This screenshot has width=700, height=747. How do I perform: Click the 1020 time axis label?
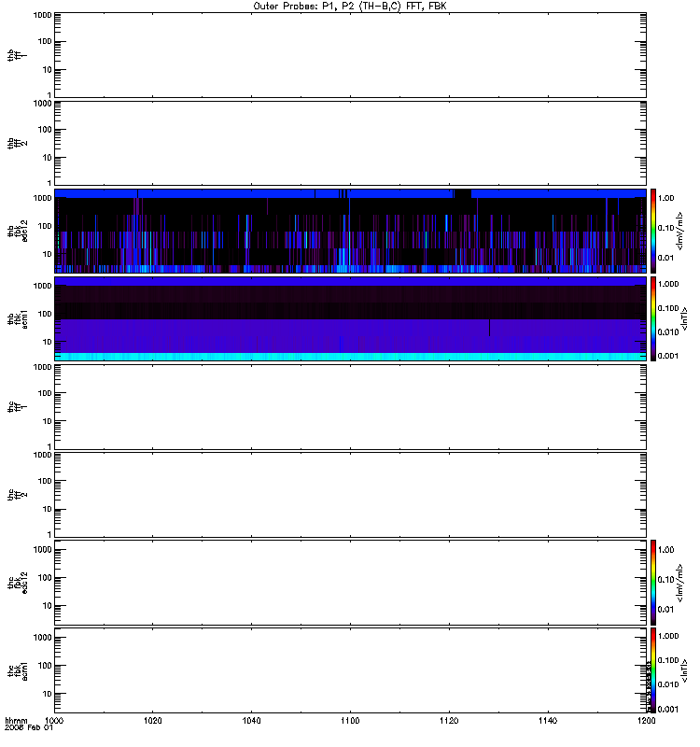pyautogui.click(x=153, y=722)
